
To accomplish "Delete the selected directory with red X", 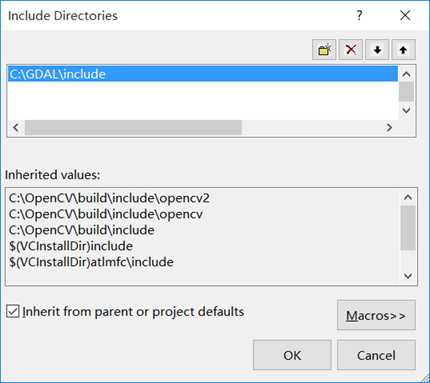I will [x=351, y=50].
